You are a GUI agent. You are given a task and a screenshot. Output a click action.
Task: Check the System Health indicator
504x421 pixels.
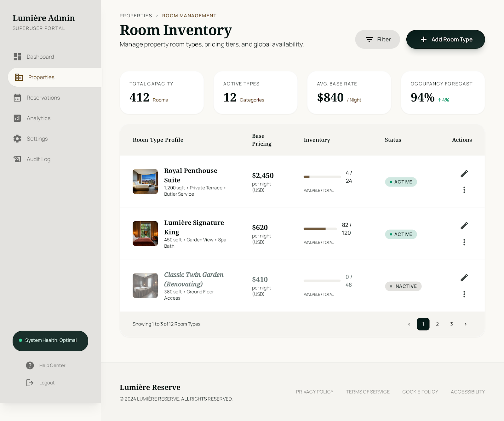coord(50,341)
